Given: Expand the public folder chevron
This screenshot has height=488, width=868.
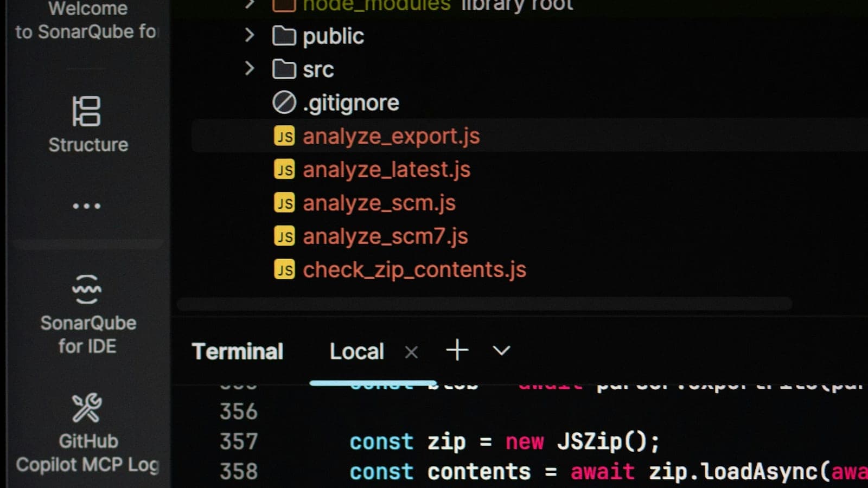Looking at the screenshot, I should click(x=249, y=35).
